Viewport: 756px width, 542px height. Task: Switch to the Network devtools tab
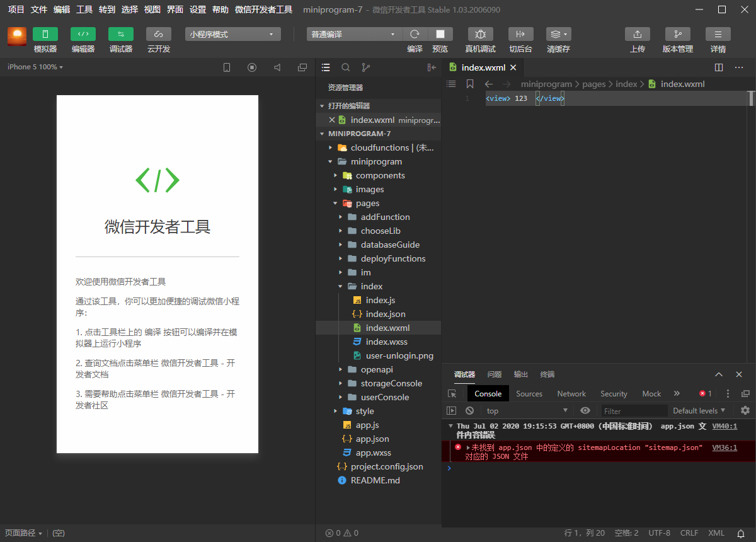tap(571, 394)
